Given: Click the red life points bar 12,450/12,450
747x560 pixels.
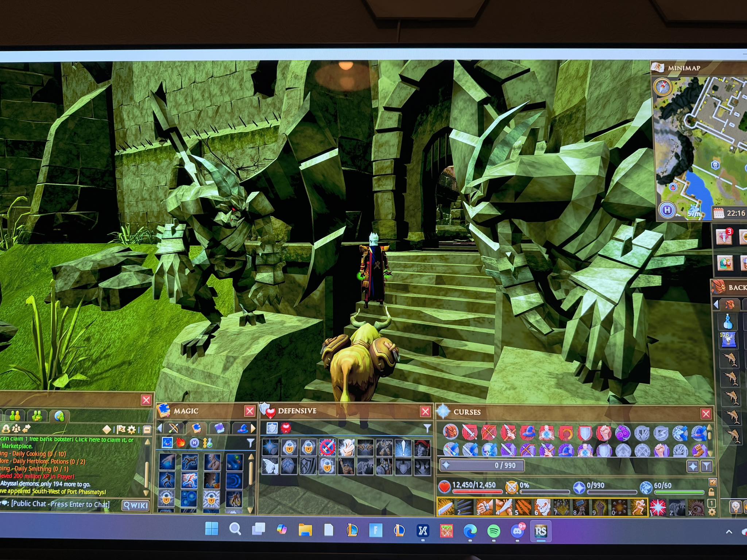Looking at the screenshot, I should point(477,492).
